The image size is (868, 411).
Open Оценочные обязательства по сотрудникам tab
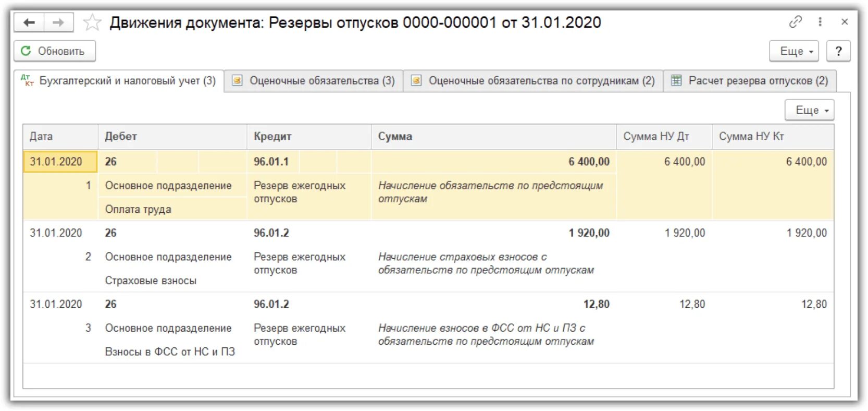pos(533,81)
